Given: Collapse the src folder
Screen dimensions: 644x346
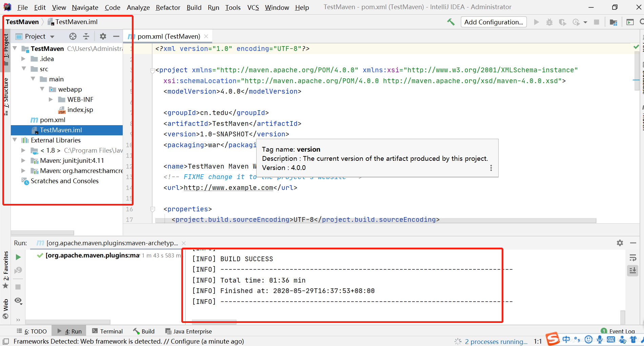Looking at the screenshot, I should click(x=24, y=69).
